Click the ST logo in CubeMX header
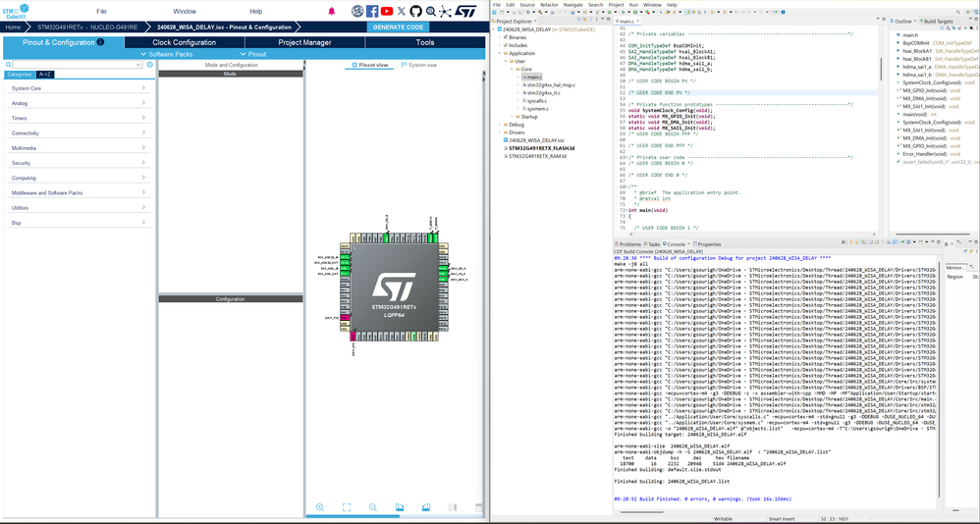Image resolution: width=980 pixels, height=524 pixels. pos(465,11)
